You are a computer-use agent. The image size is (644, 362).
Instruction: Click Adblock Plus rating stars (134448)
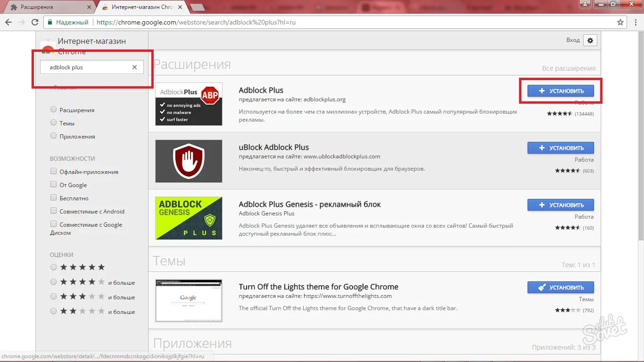559,114
